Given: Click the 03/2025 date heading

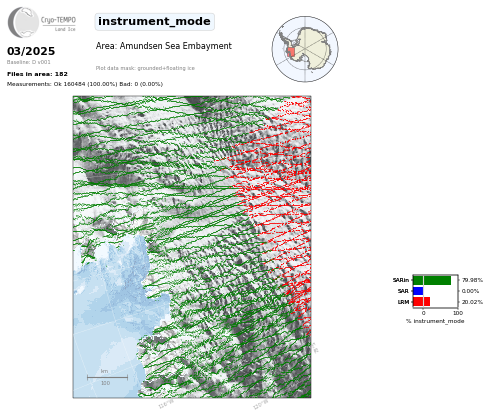Looking at the screenshot, I should [31, 51].
